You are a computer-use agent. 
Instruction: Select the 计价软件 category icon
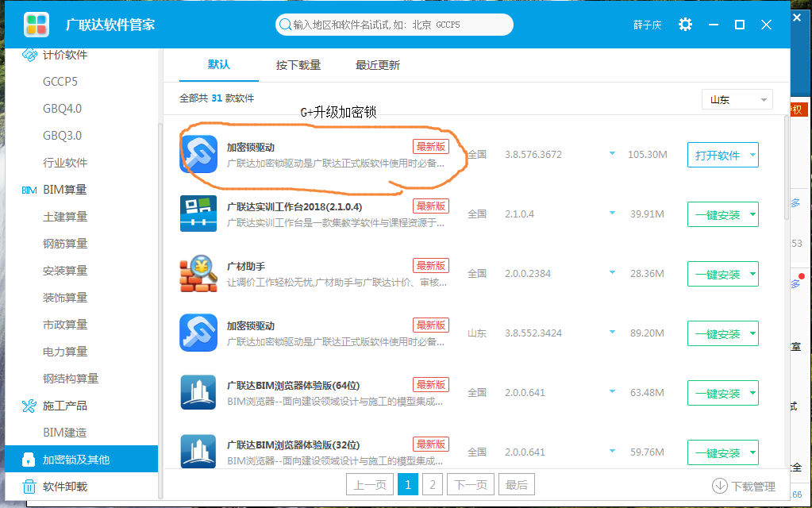[29, 55]
